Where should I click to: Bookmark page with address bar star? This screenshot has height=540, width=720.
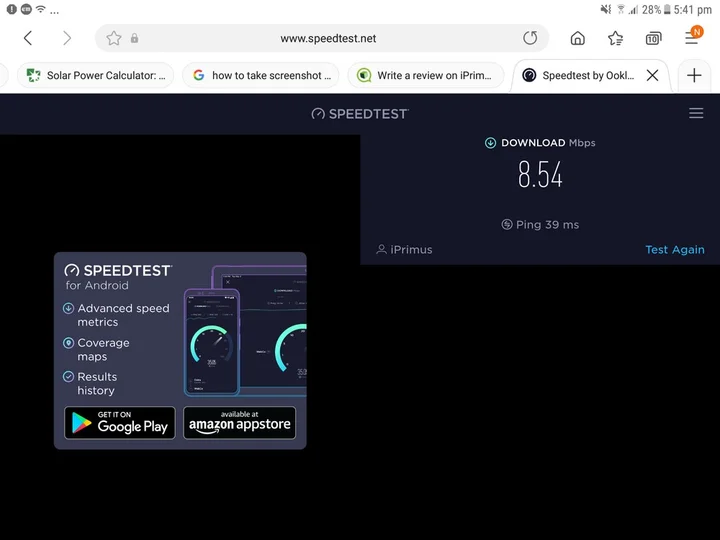coord(114,38)
